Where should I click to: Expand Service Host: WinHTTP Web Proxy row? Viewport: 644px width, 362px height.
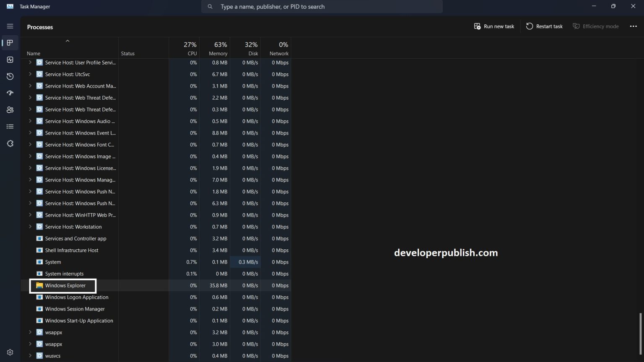pyautogui.click(x=30, y=215)
